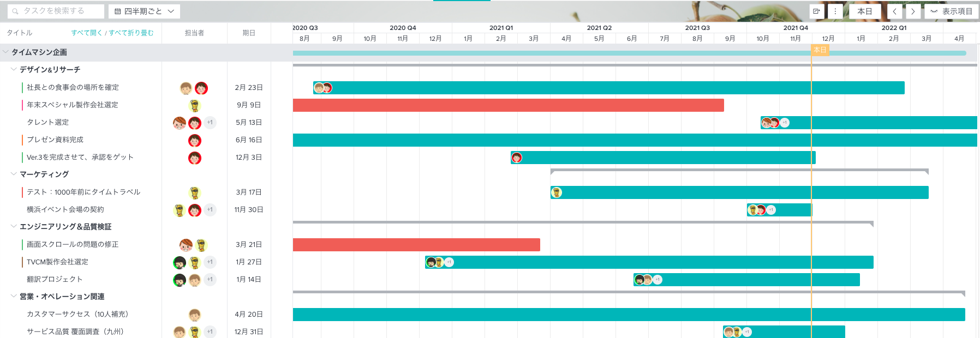Click the 本日 today marker on timeline
980x338 pixels.
click(820, 50)
